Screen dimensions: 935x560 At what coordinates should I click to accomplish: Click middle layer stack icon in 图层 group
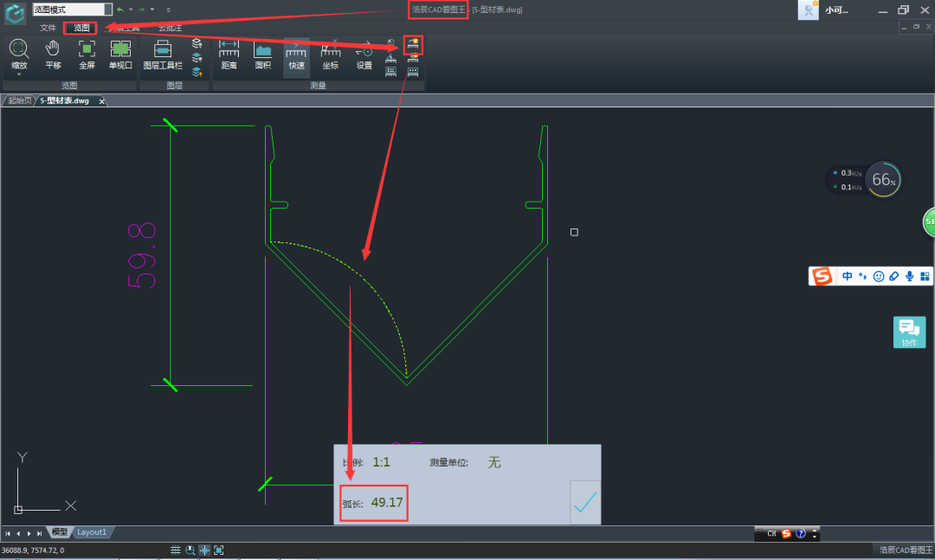coord(197,58)
